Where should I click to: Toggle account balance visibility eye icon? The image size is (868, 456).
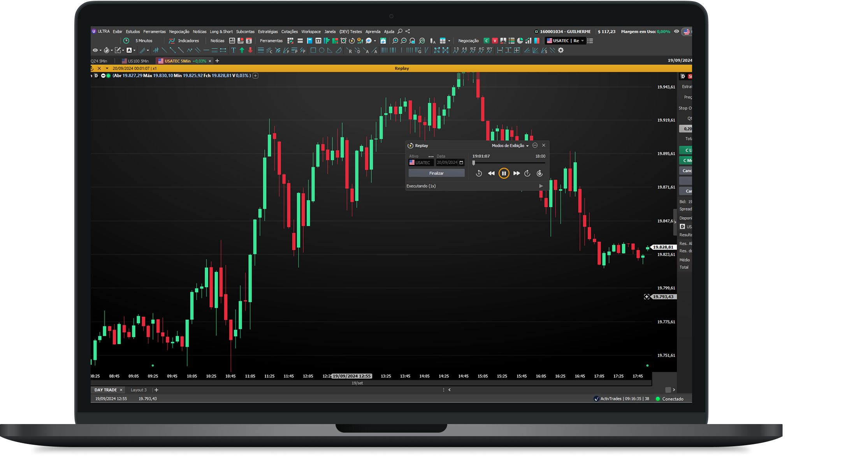pos(676,32)
